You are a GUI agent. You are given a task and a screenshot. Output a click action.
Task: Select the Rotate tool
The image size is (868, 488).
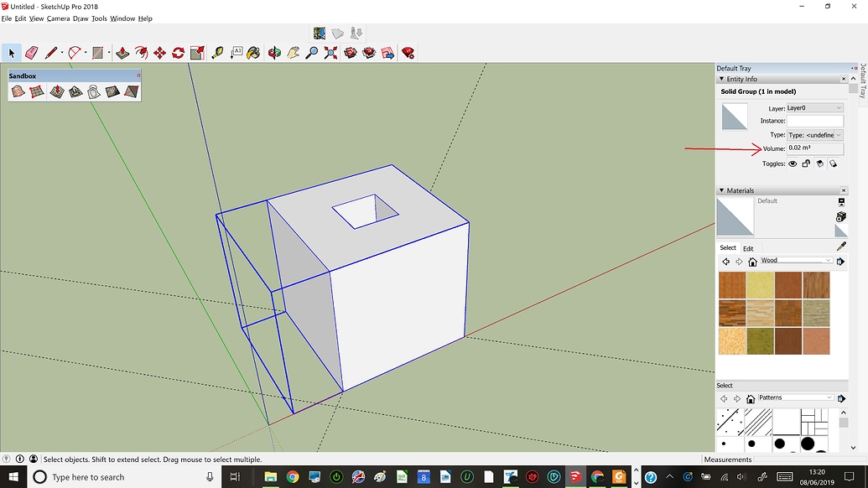point(178,52)
